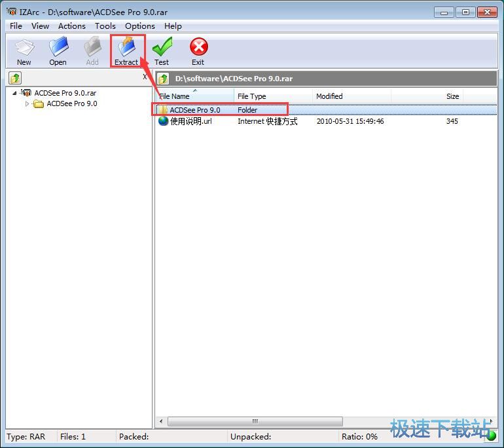Select ACDSee Pro 9.0.rar in the tree
The image size is (504, 448).
[x=65, y=93]
